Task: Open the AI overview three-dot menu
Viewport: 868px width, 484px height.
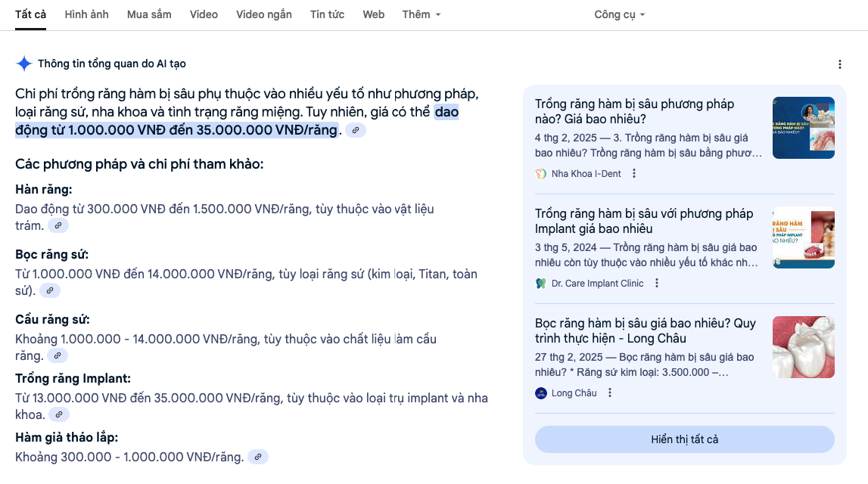Action: point(840,64)
